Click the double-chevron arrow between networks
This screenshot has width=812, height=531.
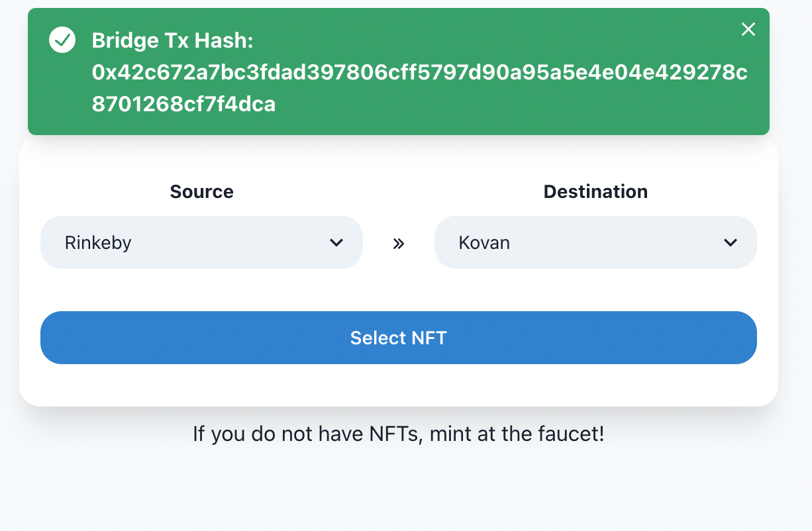tap(398, 244)
